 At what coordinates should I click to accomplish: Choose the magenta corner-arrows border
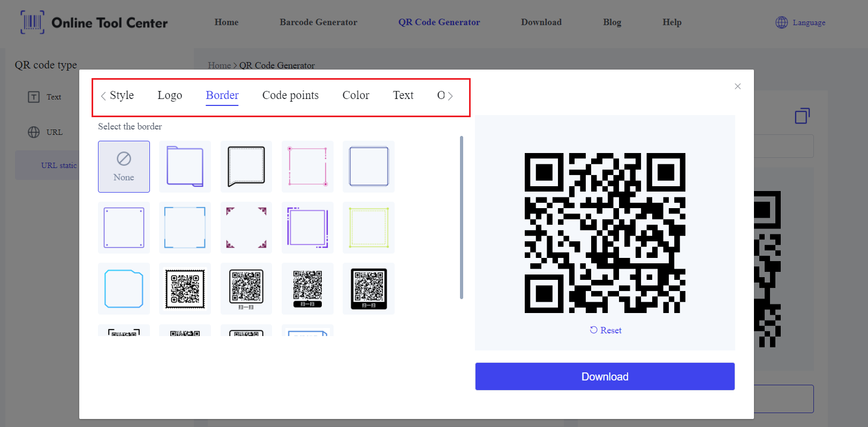[x=246, y=227]
